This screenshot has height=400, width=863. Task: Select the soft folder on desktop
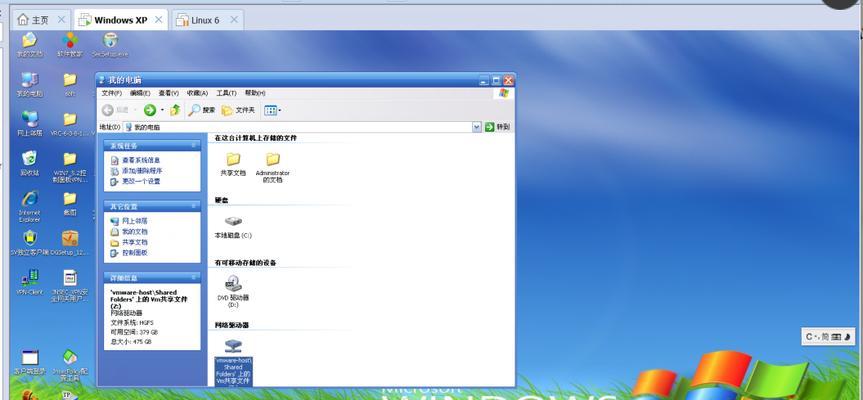70,84
